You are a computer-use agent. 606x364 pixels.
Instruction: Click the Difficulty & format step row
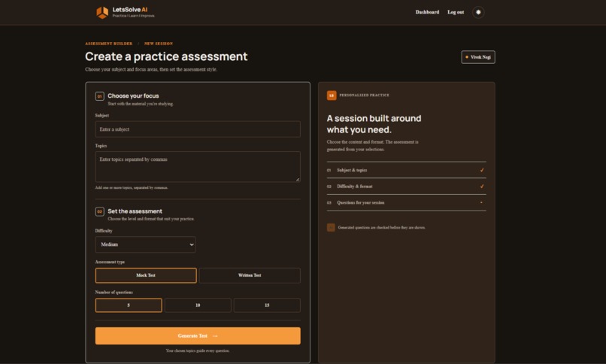point(406,187)
